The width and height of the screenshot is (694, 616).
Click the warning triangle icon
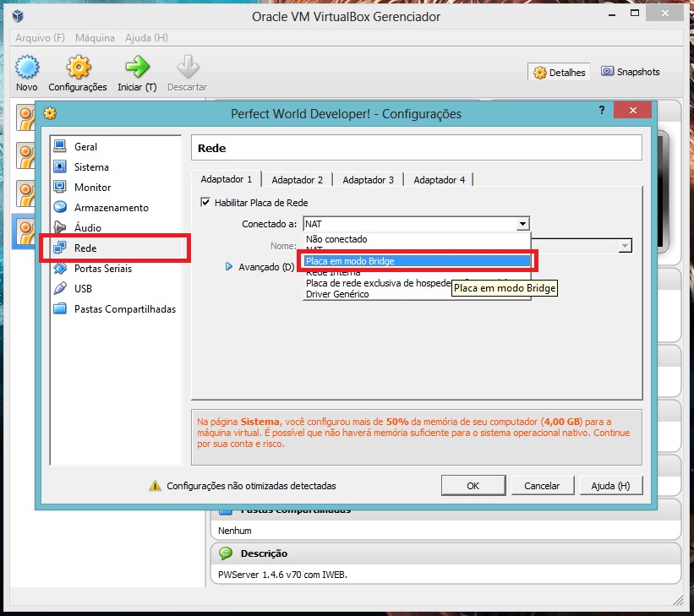point(155,486)
